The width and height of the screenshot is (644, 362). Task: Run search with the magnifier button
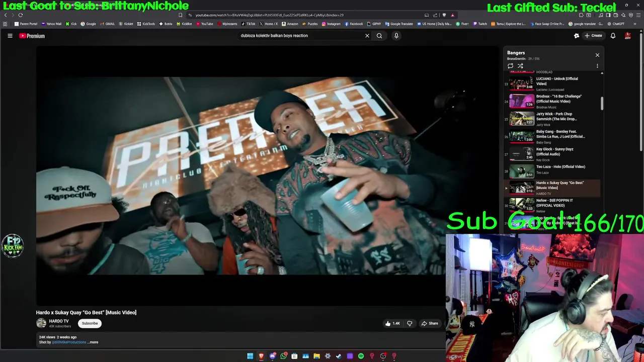click(379, 36)
